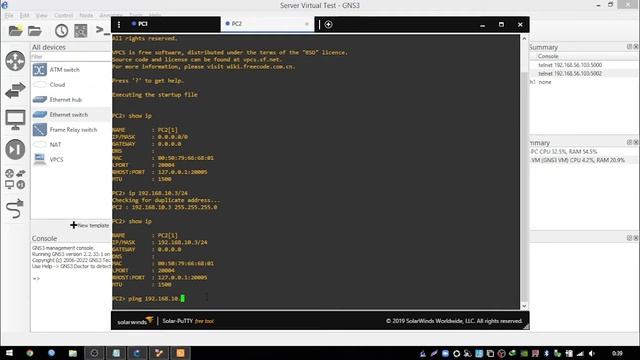Close the Topology Summary panel
The height and width of the screenshot is (360, 640).
(x=636, y=47)
